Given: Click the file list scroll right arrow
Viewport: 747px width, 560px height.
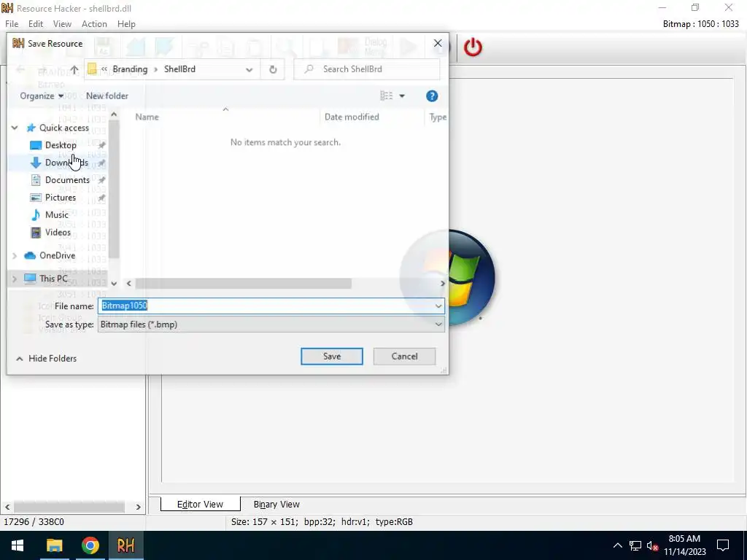Looking at the screenshot, I should pyautogui.click(x=442, y=284).
